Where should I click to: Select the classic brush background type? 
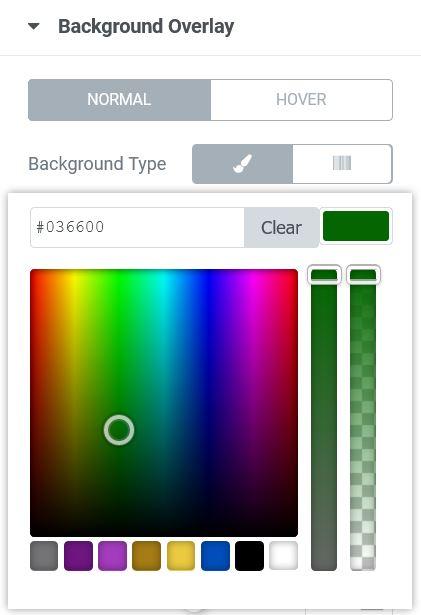pos(242,164)
